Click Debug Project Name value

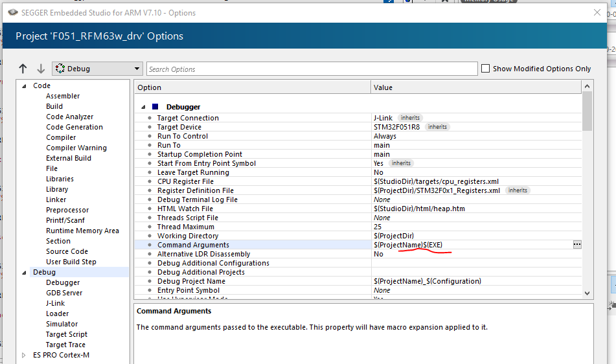point(427,281)
